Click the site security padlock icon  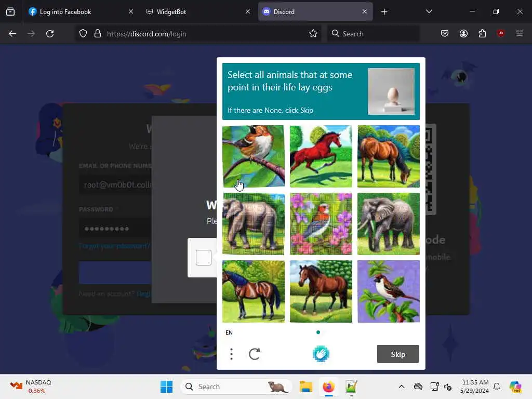point(98,34)
